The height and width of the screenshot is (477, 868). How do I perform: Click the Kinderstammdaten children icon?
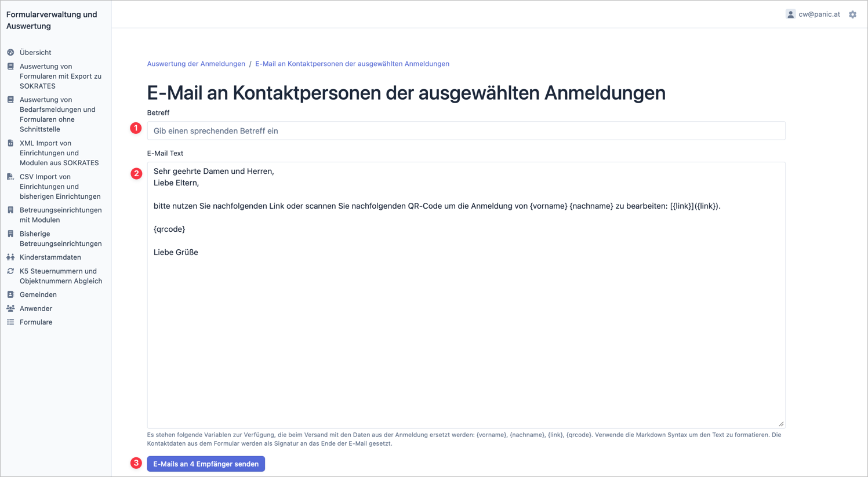point(10,257)
